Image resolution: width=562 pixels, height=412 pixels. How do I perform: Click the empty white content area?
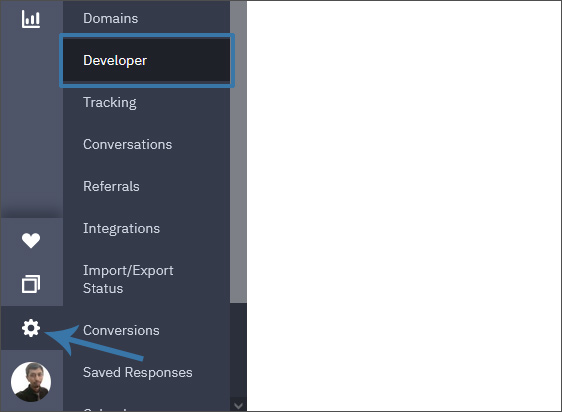tap(404, 206)
